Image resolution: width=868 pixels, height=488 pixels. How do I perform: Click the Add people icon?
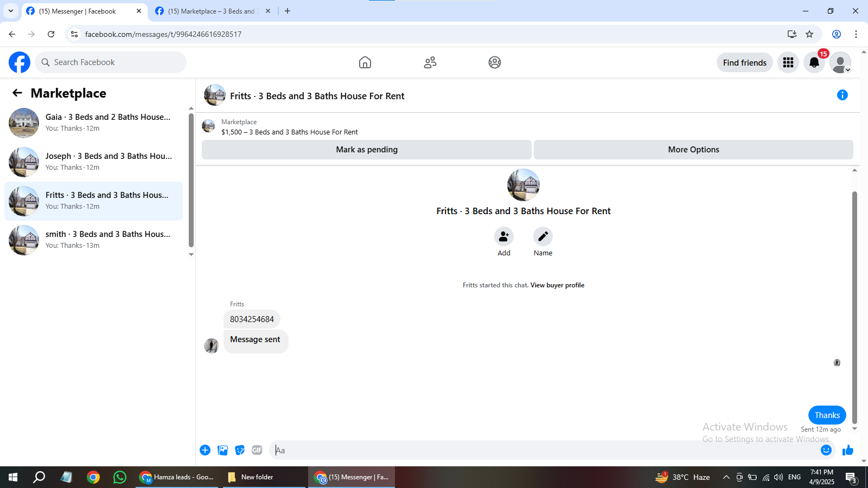[504, 236]
